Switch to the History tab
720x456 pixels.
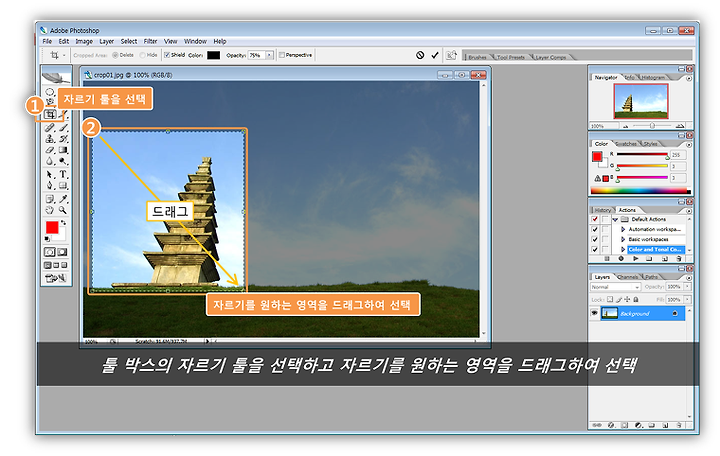[602, 210]
